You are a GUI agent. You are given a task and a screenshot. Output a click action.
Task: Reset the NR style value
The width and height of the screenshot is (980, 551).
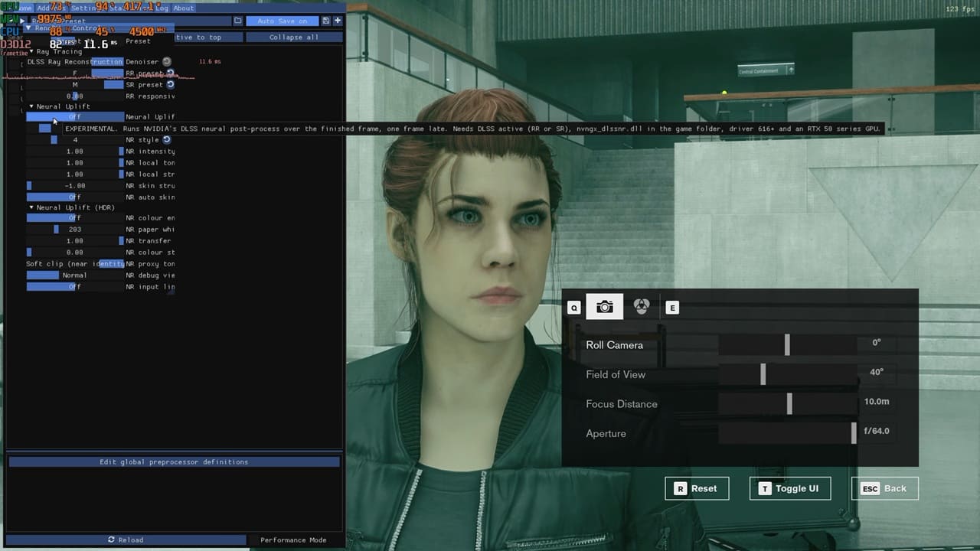click(166, 140)
